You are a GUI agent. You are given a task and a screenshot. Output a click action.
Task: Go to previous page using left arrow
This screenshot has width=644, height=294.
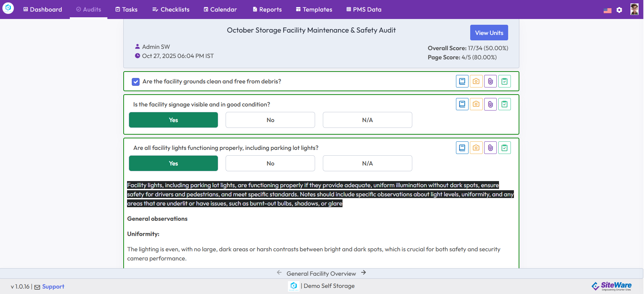click(x=279, y=273)
